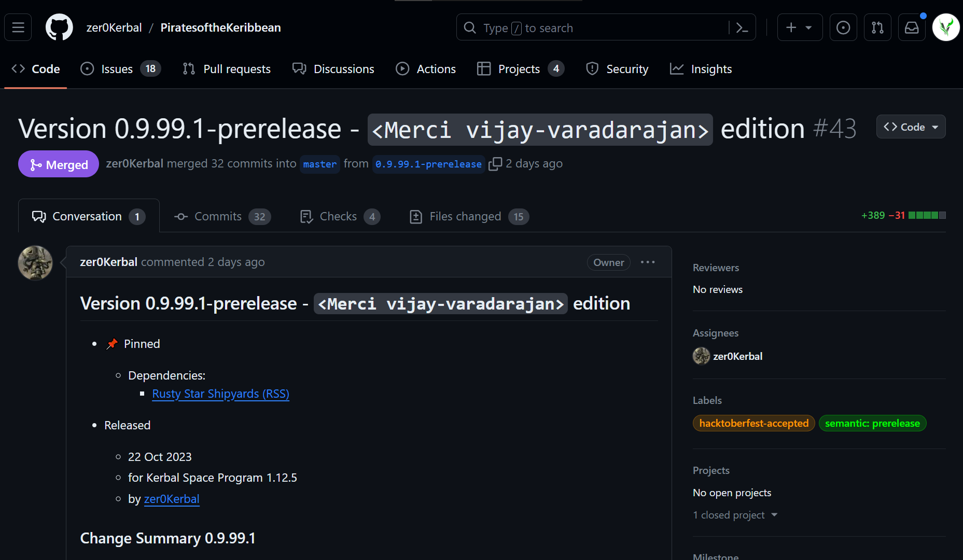
Task: Open comment options three-dot menu
Action: click(648, 262)
